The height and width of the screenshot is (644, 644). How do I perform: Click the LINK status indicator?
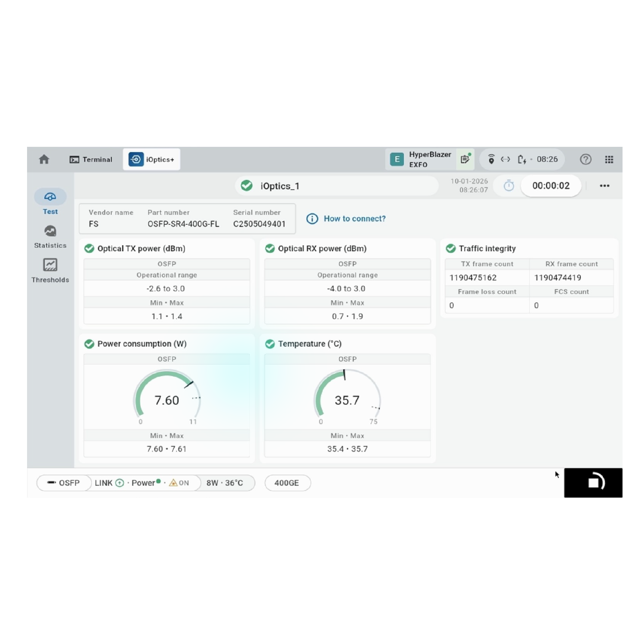(x=109, y=483)
